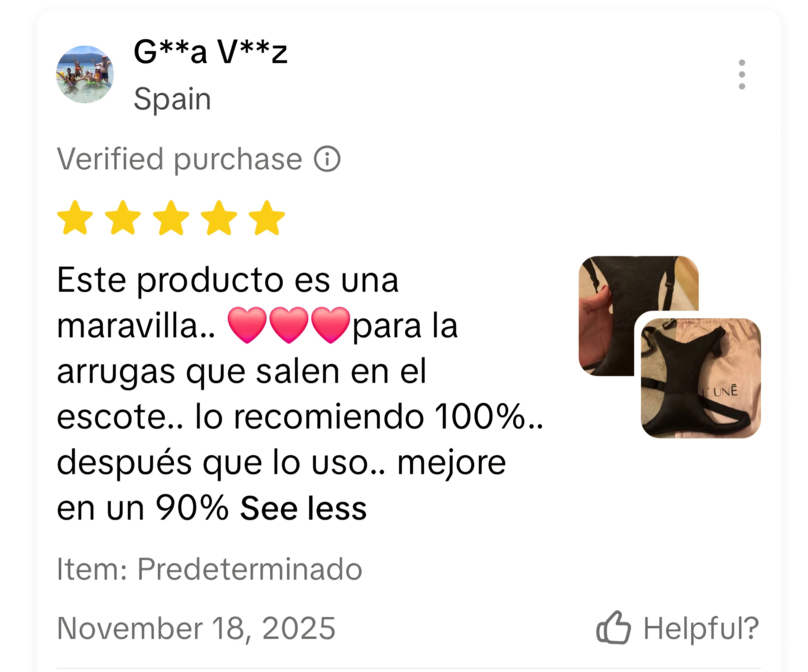
Task: Click the pink heart emojis in review
Action: [289, 325]
